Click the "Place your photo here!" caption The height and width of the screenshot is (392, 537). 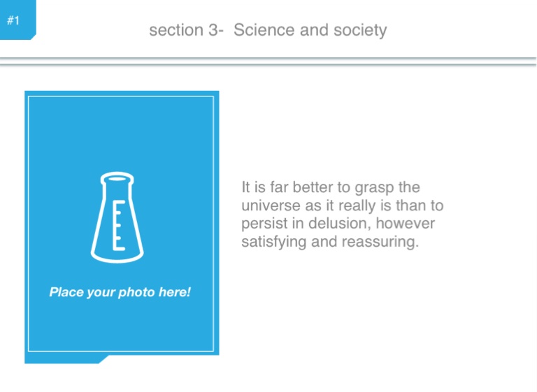(x=120, y=292)
